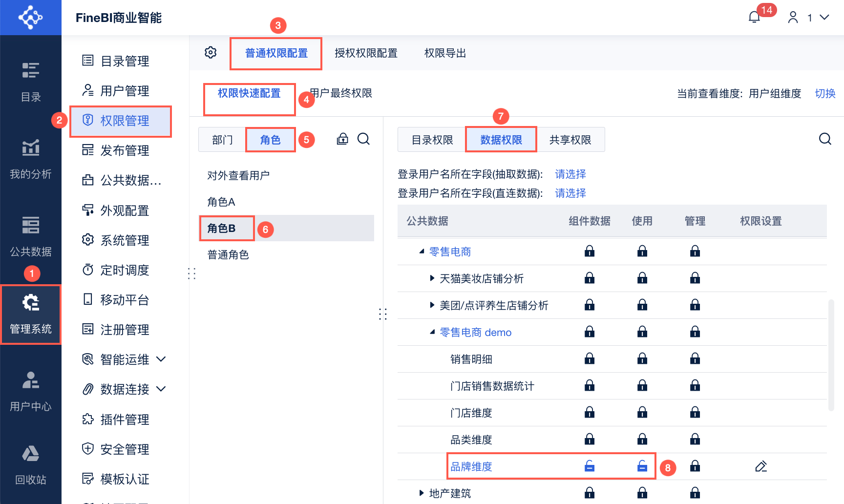Click the search icon in the role panel
The image size is (844, 504).
tap(363, 139)
